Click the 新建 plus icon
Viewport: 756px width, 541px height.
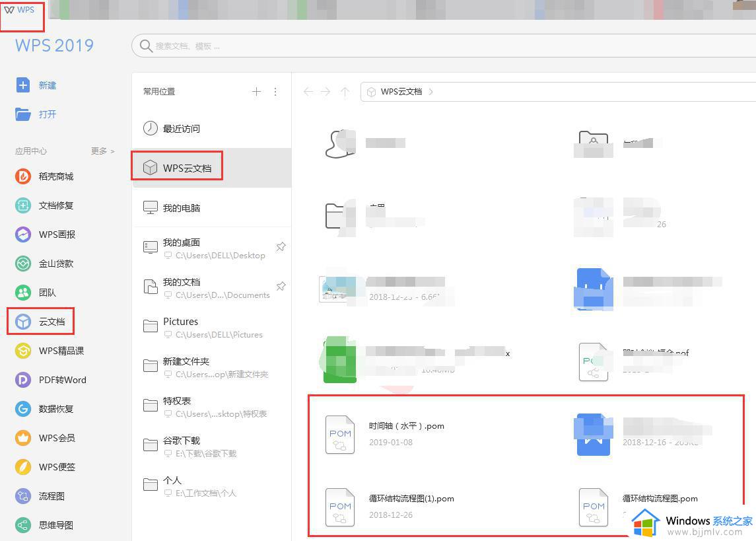point(22,85)
